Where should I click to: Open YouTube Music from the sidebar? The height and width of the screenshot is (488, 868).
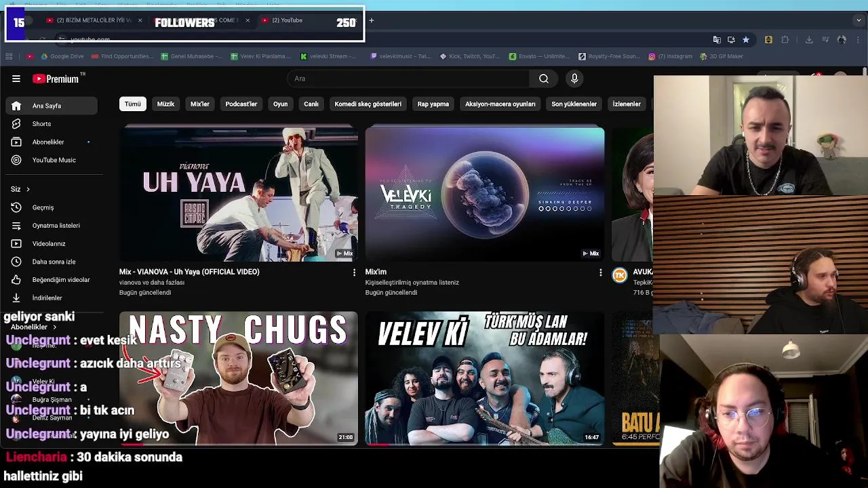coord(53,160)
